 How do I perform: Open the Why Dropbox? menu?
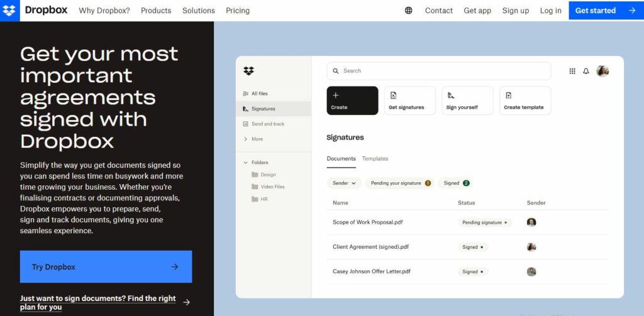click(104, 11)
